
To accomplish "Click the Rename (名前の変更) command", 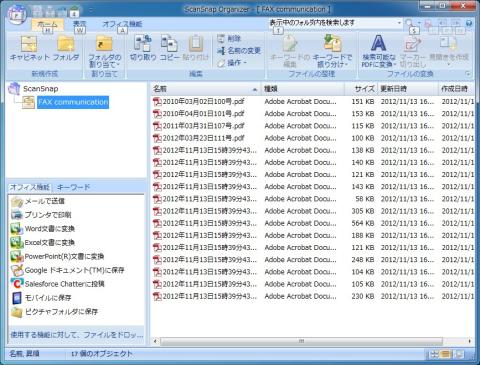I will tap(239, 51).
